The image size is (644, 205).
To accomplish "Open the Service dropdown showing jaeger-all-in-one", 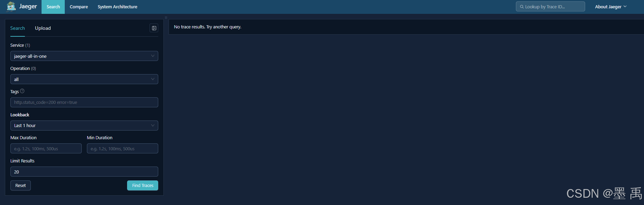I will point(84,56).
